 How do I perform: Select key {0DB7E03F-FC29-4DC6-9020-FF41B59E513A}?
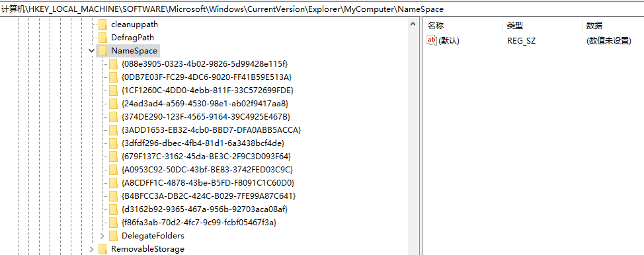coord(207,77)
